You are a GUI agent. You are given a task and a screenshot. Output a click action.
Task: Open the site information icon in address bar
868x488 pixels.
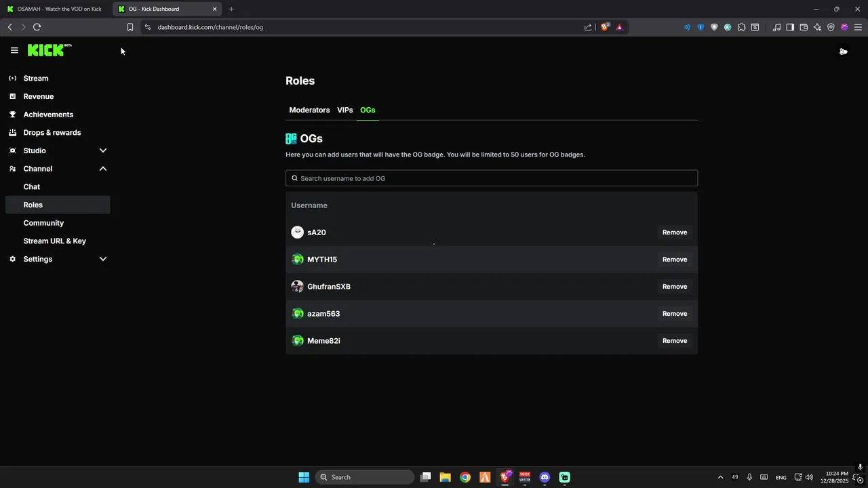click(148, 27)
